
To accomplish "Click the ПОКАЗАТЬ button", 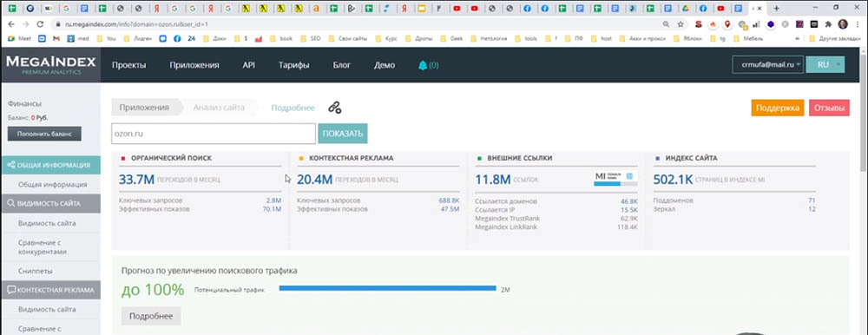I will (343, 134).
